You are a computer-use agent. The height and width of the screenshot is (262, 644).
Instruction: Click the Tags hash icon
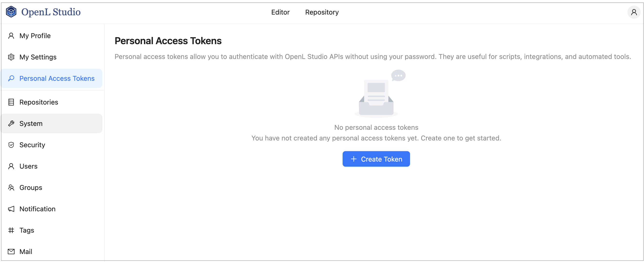point(11,230)
